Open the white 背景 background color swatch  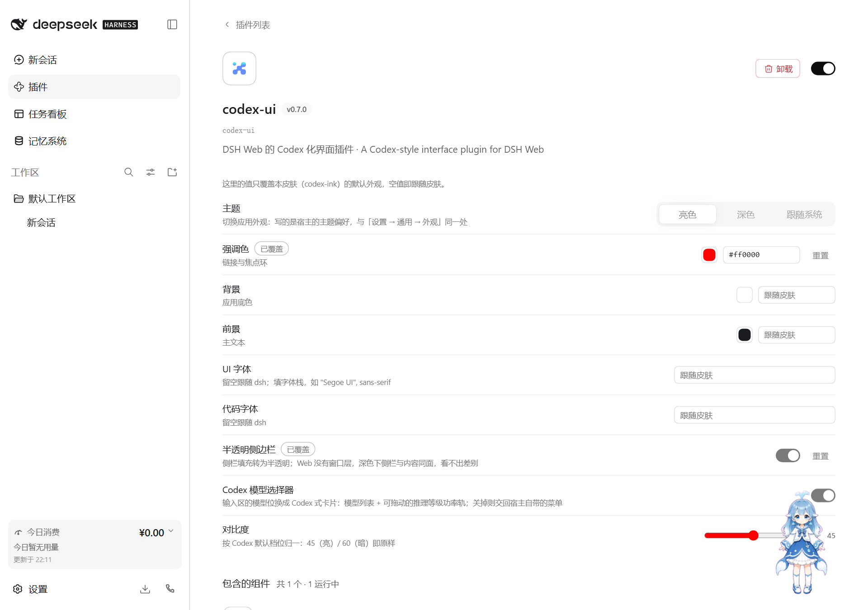point(744,295)
